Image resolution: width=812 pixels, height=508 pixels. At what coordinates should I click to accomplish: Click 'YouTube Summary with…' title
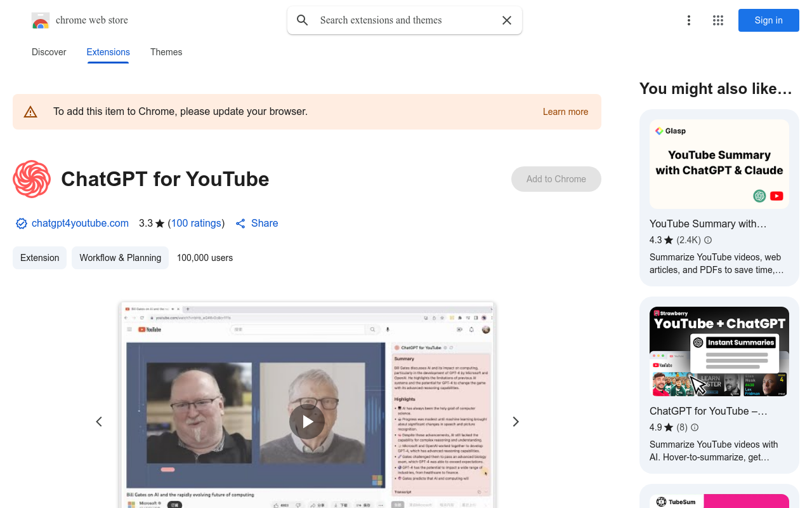[708, 224]
